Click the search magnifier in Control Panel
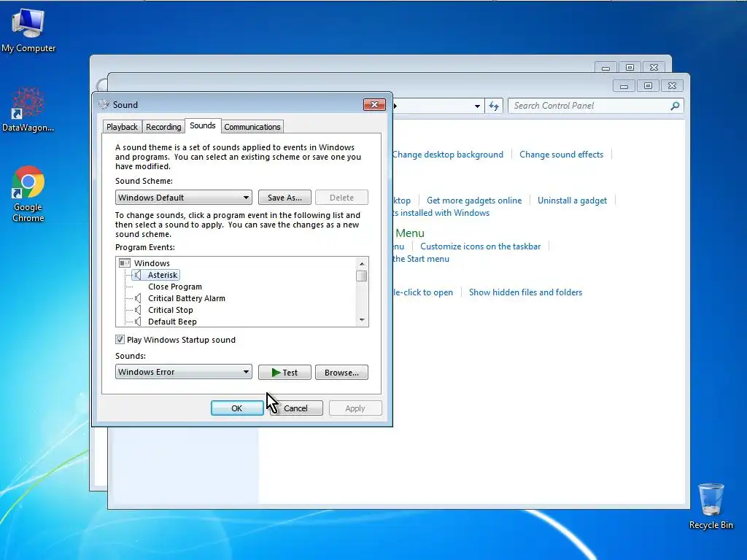This screenshot has width=747, height=560. [675, 106]
